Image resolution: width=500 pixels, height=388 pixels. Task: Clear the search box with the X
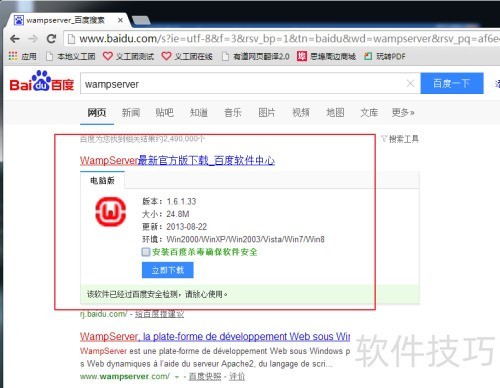410,83
